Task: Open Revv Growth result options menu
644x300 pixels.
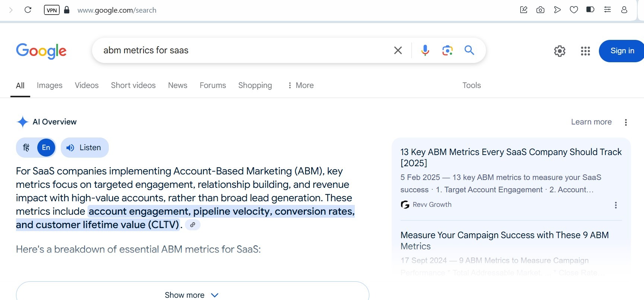Action: click(x=616, y=205)
